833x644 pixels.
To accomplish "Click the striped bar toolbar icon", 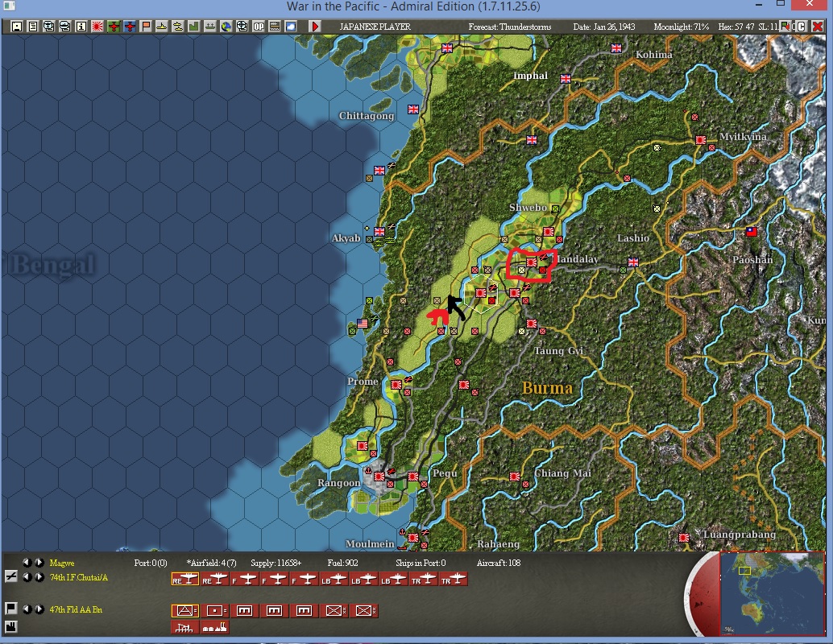I will coord(275,26).
